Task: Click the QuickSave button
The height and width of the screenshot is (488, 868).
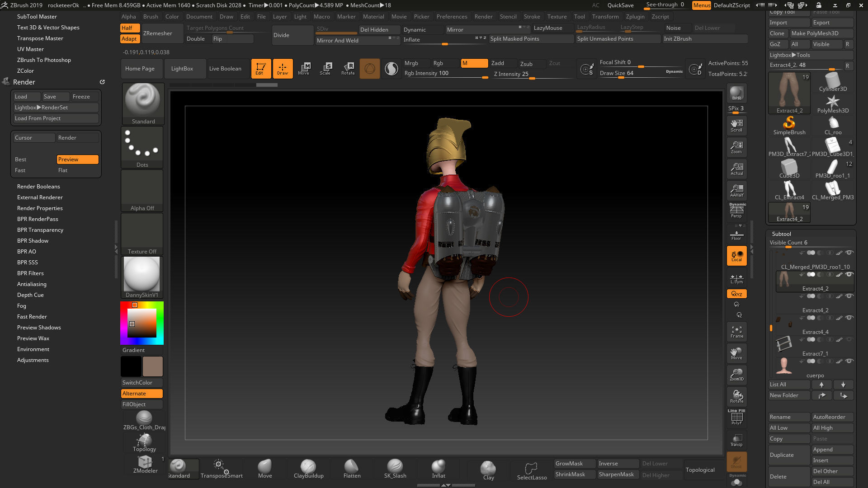Action: coord(620,5)
